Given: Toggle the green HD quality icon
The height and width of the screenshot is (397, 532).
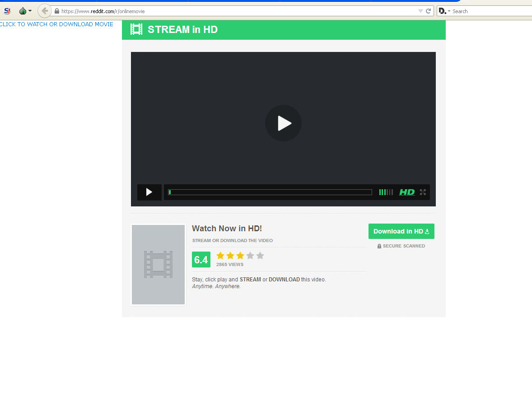Looking at the screenshot, I should click(407, 192).
